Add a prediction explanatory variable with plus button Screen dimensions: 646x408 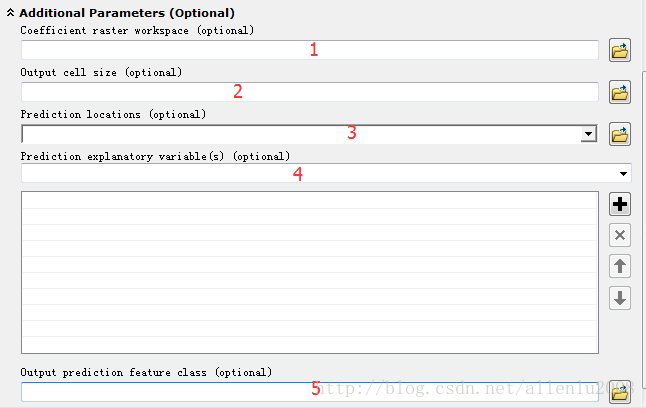(x=620, y=204)
